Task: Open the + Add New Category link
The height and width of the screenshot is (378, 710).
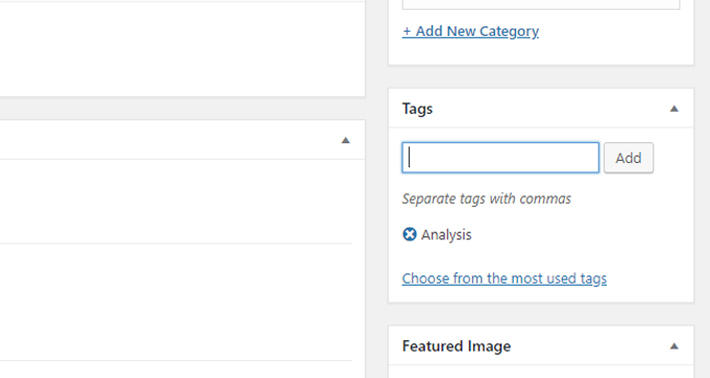Action: pyautogui.click(x=470, y=31)
